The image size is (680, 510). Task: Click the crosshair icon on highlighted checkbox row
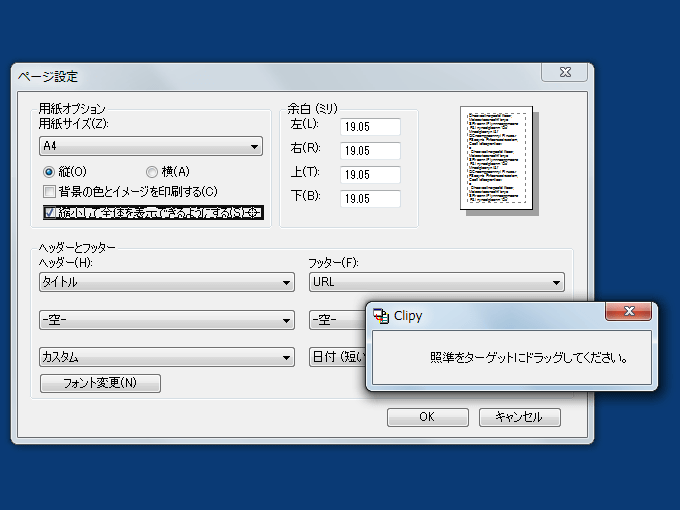point(254,212)
